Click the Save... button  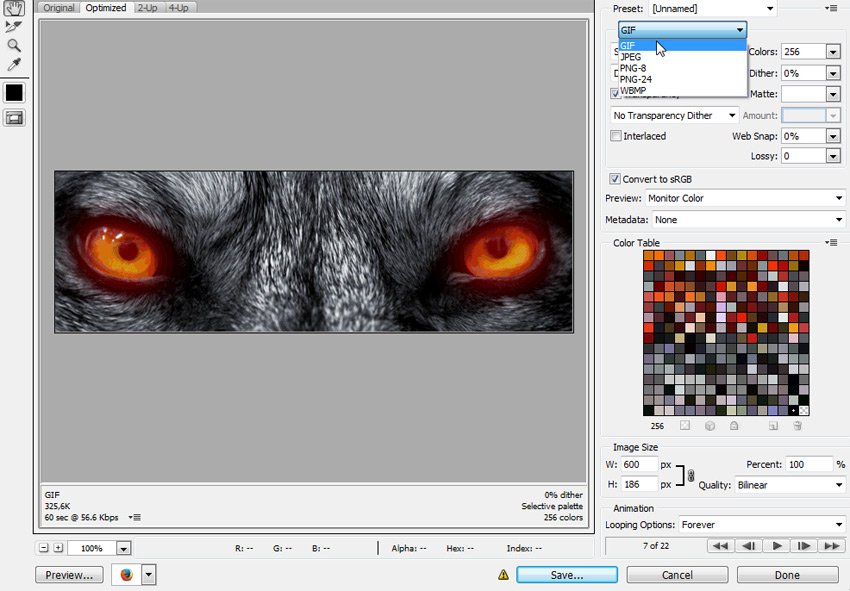click(567, 575)
